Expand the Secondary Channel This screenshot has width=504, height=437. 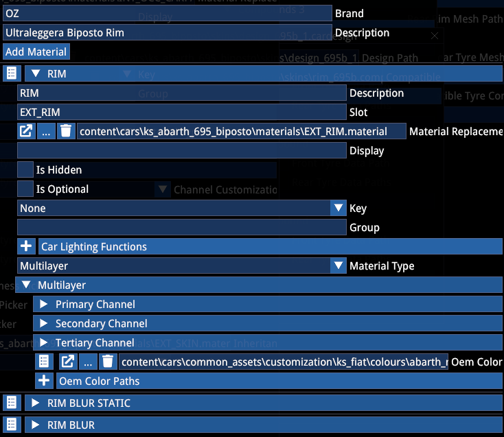43,323
